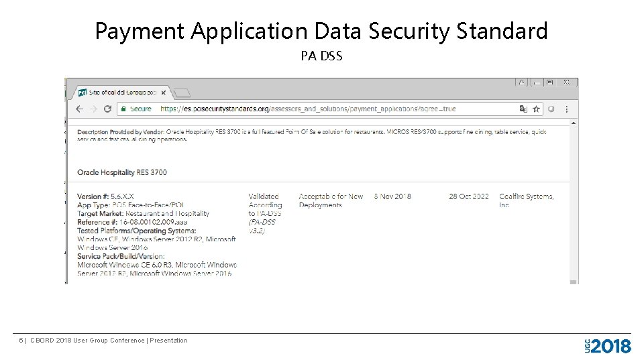Image resolution: width=644 pixels, height=362 pixels.
Task: Click the UGC 2018 logo
Action: click(x=608, y=346)
